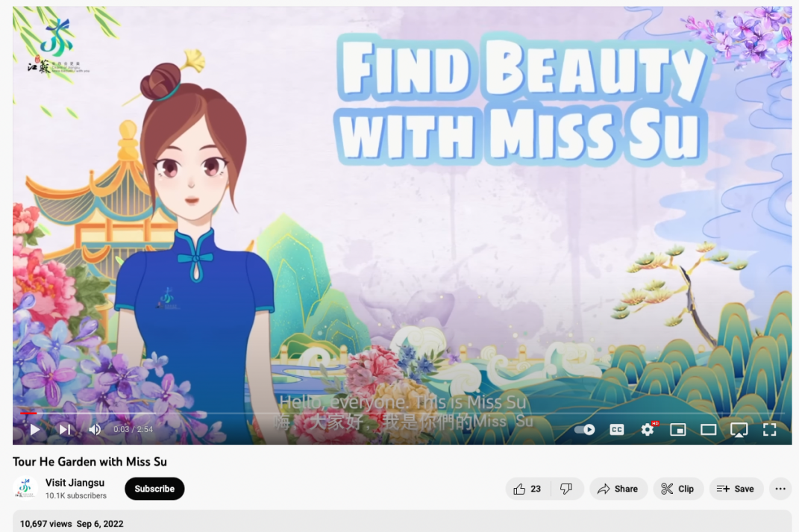Turn on closed captions
799x532 pixels.
tap(616, 430)
